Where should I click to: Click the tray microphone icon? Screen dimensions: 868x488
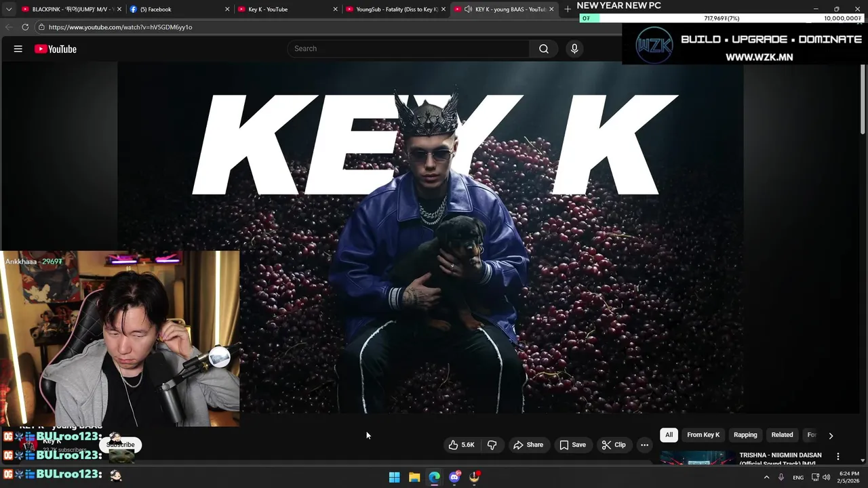(x=781, y=477)
